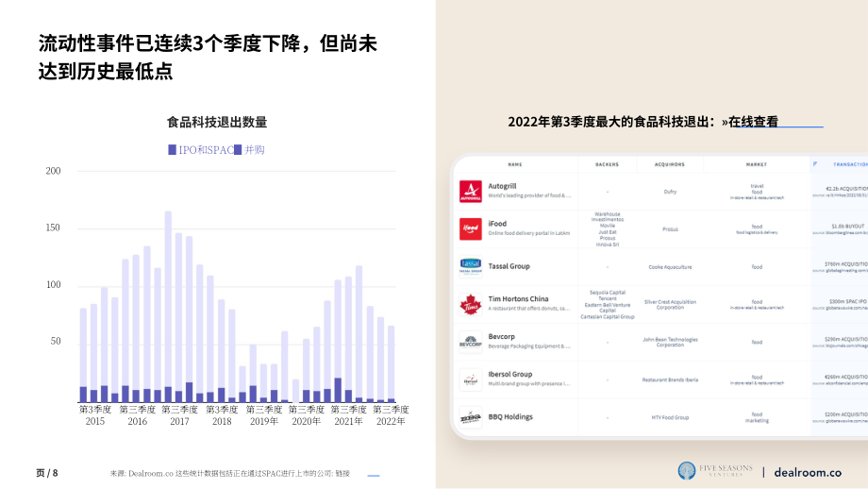Click the 2018 x-axis year label
This screenshot has height=489, width=868.
pyautogui.click(x=222, y=421)
